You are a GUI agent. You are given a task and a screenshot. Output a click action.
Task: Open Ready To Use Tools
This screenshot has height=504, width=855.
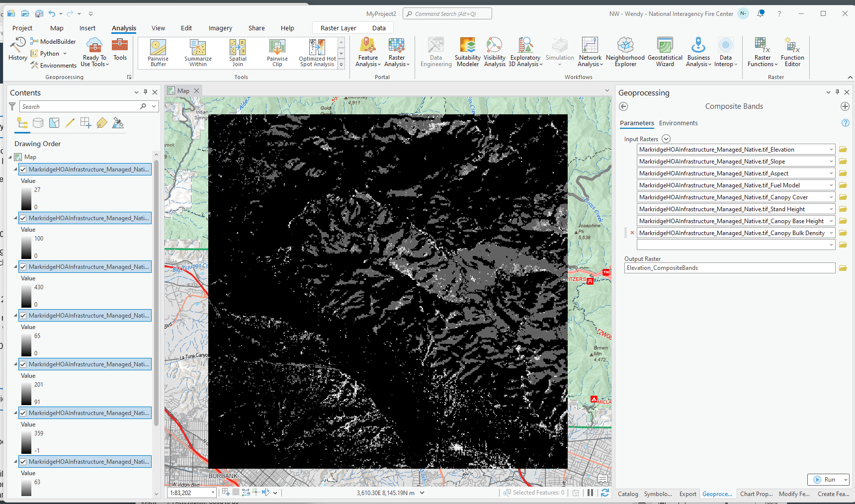point(94,52)
